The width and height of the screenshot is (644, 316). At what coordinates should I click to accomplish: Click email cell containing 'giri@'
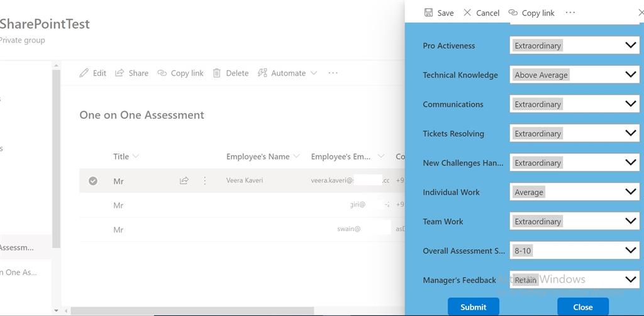click(x=357, y=204)
